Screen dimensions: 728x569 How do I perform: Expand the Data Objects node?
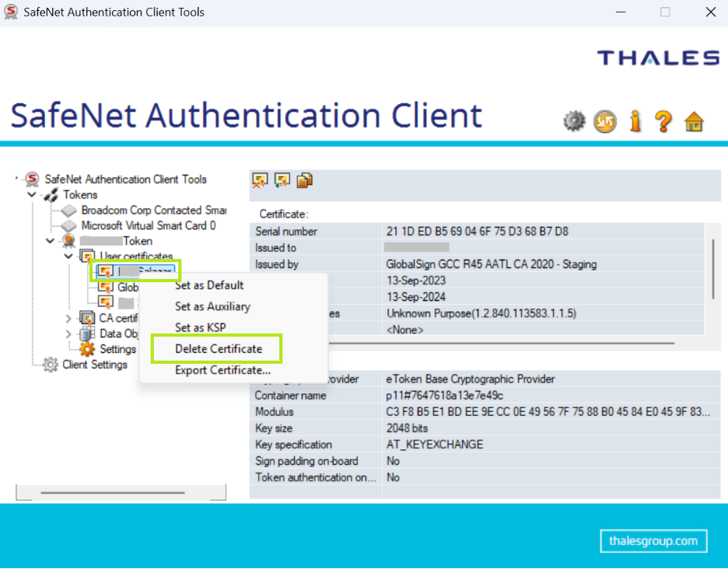[x=68, y=333]
